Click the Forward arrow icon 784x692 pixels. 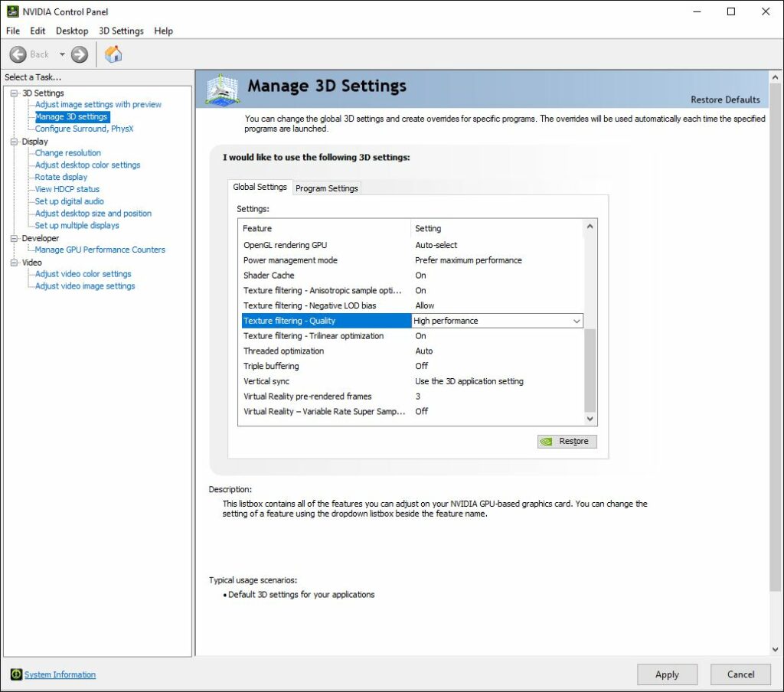(x=79, y=54)
